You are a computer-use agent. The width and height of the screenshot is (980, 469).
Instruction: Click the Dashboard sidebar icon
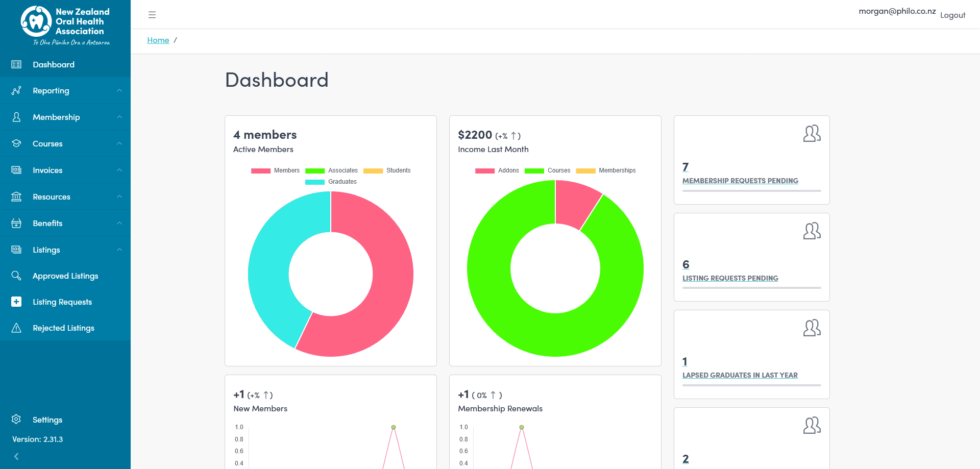(16, 64)
